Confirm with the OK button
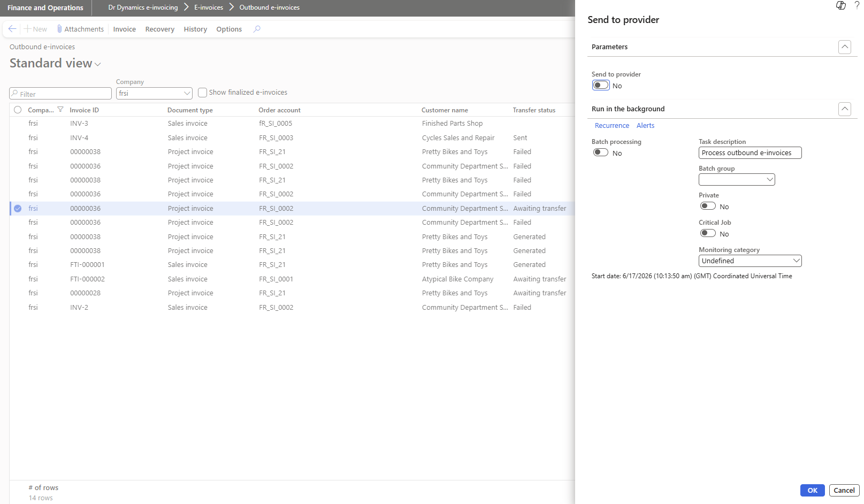Screen dimensions: 864x504 [812, 490]
